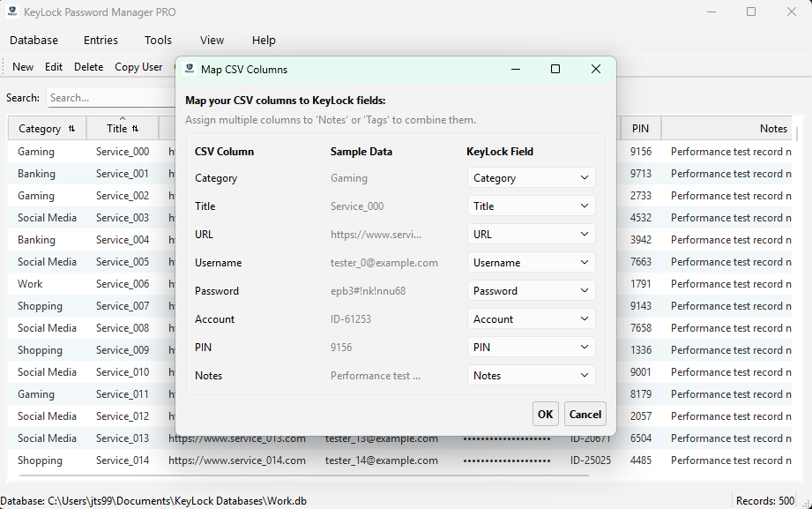Select the Service_001 row's Banking cell

point(47,174)
